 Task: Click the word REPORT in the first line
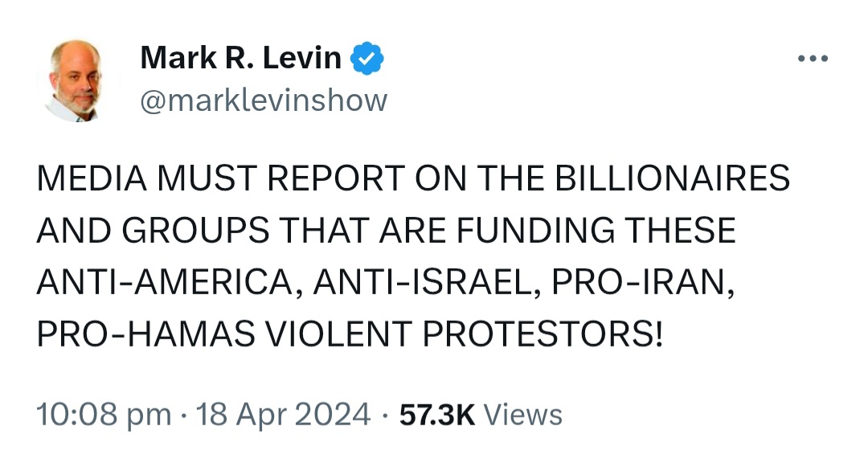pos(337,178)
